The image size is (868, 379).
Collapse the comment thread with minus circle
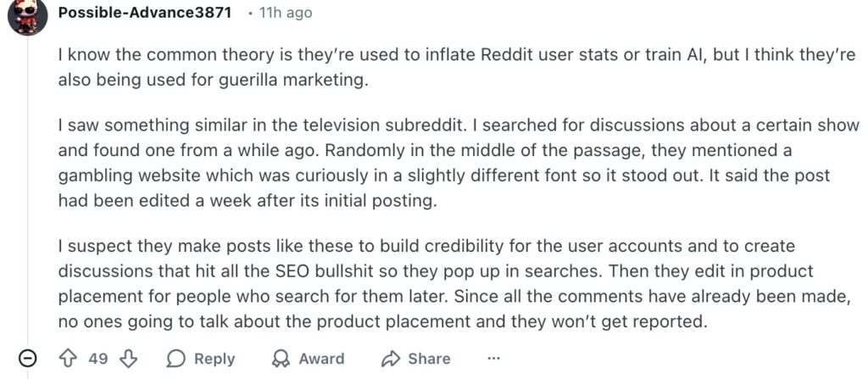click(28, 359)
